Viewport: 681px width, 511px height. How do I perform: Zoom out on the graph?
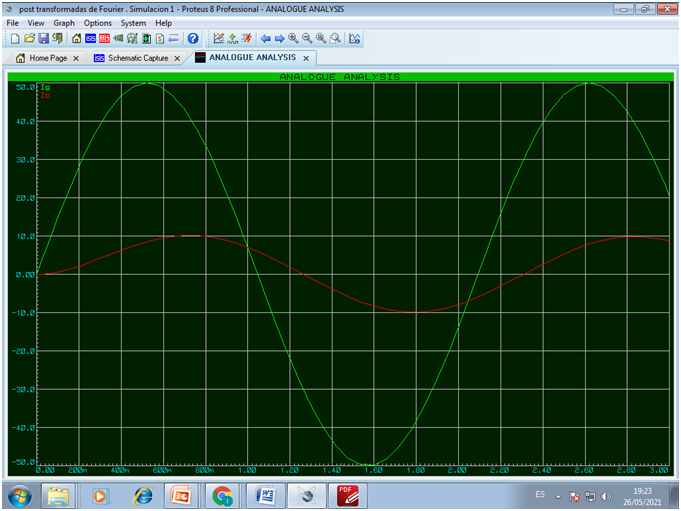click(307, 39)
